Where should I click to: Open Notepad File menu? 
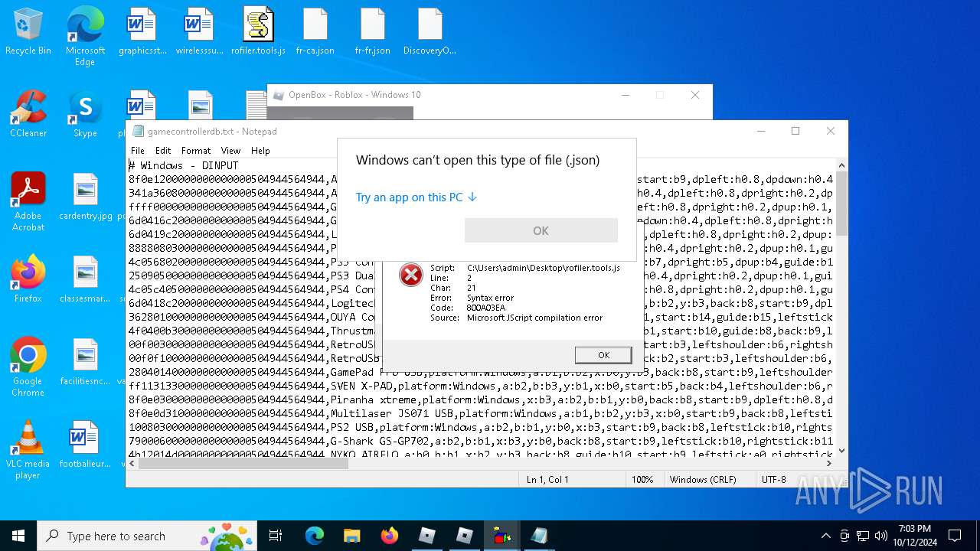[138, 151]
